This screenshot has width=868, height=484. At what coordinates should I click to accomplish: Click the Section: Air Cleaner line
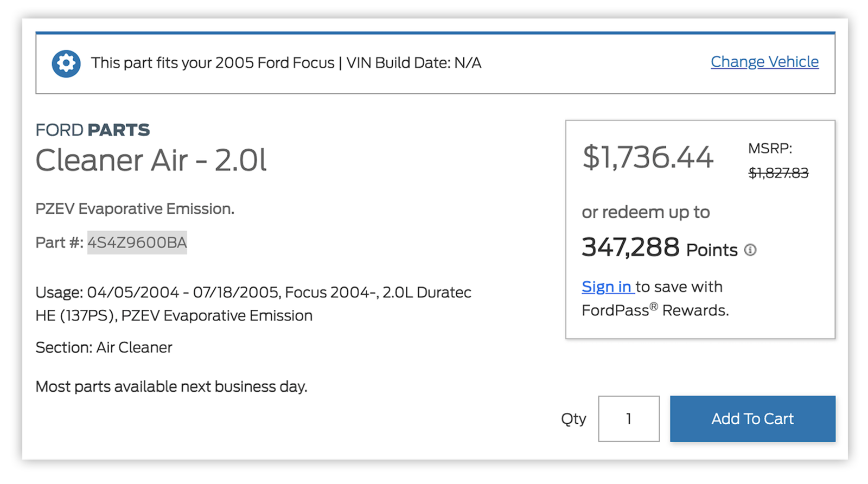tap(104, 347)
